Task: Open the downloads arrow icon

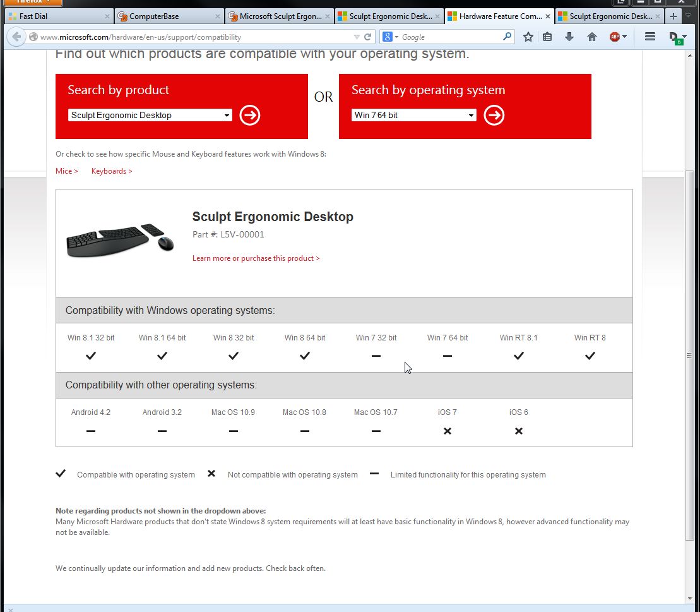Action: pyautogui.click(x=569, y=37)
